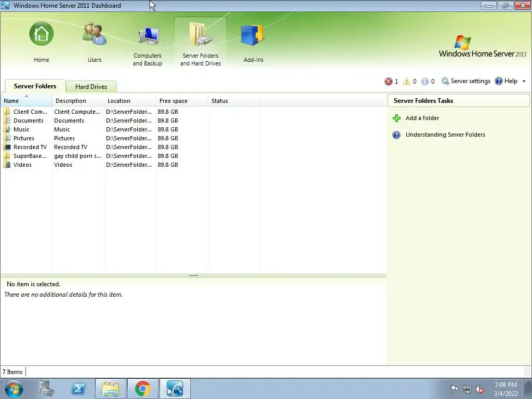532x399 pixels.
Task: Select the Recorded TV folder icon
Action: click(7, 147)
